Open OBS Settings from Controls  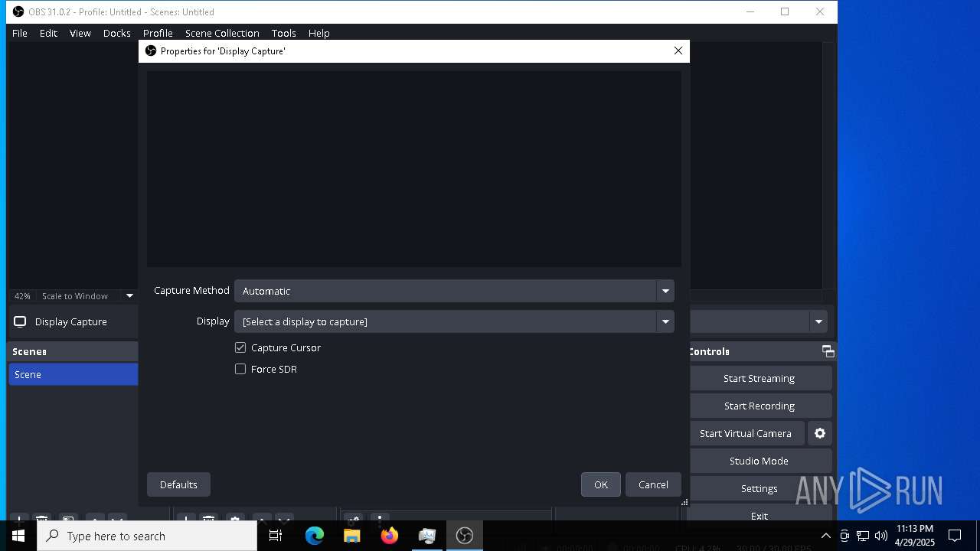tap(759, 488)
